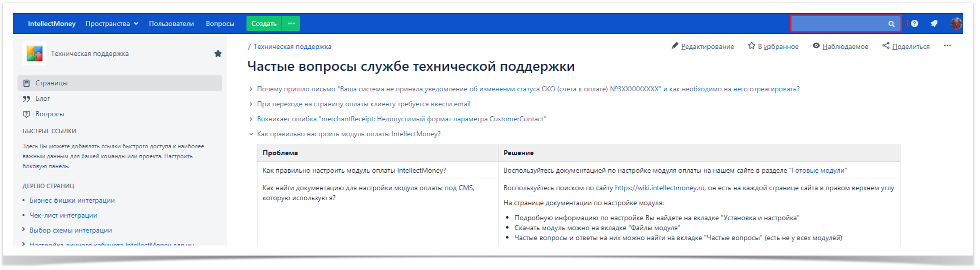The height and width of the screenshot is (270, 980).
Task: Open the page more actions ellipsis
Action: 947,46
